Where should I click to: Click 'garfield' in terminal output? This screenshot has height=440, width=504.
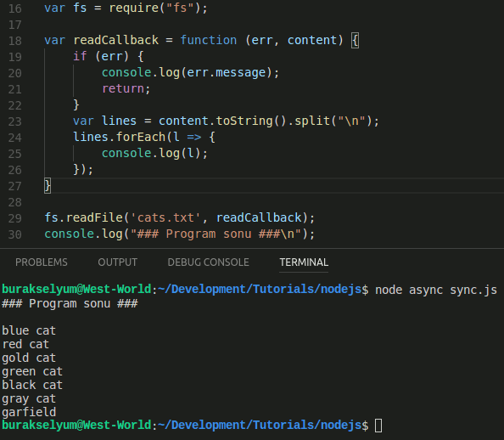pyautogui.click(x=29, y=412)
